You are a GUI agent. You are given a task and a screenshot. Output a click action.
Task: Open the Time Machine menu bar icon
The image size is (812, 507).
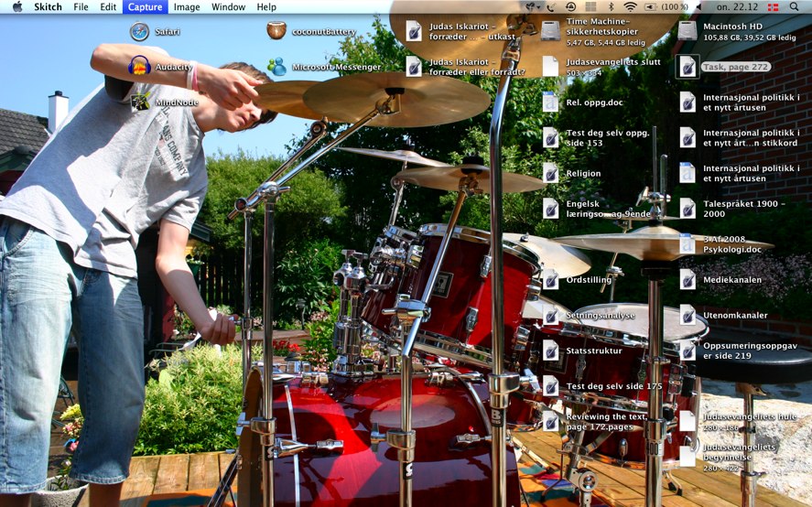click(570, 6)
